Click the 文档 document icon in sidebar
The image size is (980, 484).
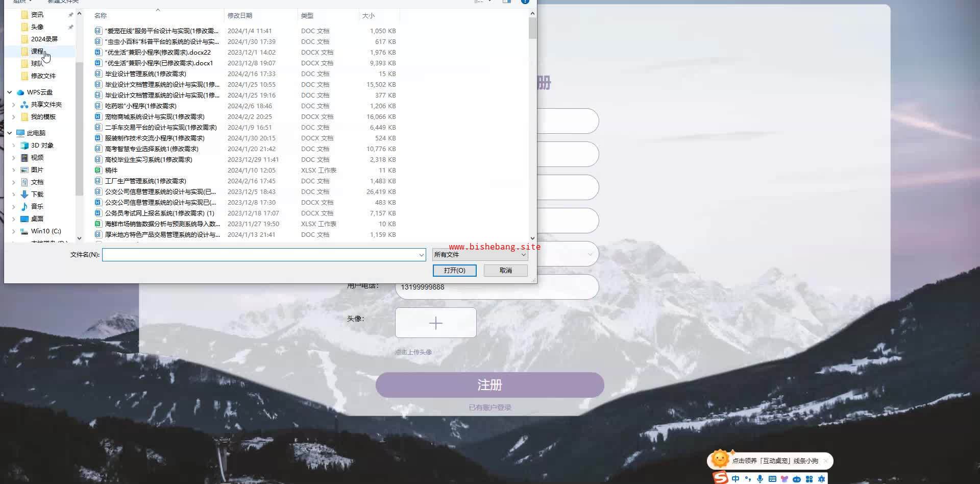click(24, 182)
